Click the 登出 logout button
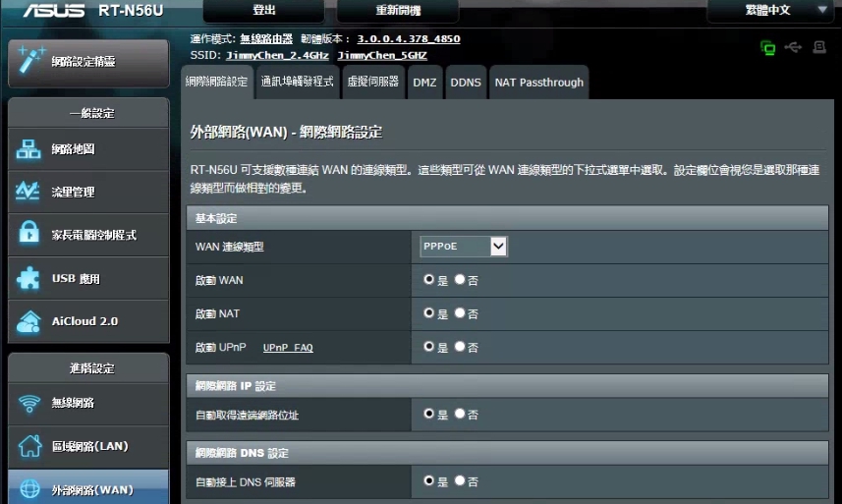The width and height of the screenshot is (842, 504). pyautogui.click(x=263, y=10)
